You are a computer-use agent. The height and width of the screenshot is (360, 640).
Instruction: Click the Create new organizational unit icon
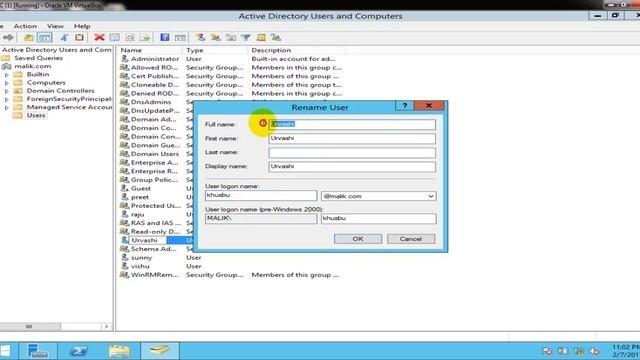(x=231, y=38)
